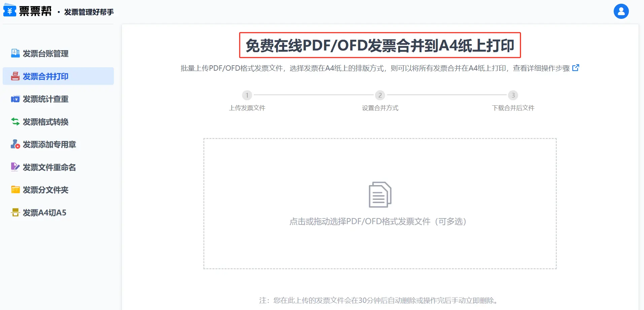Open 发票文件重命名 menu item
This screenshot has height=310, width=644.
coord(58,167)
